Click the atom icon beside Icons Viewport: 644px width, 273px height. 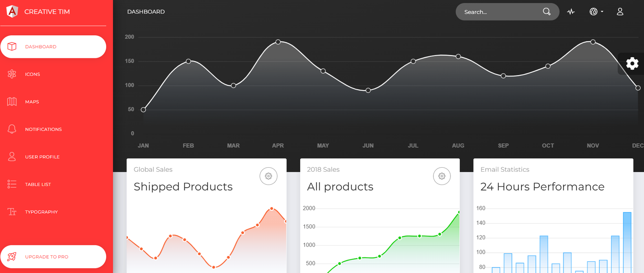[x=12, y=74]
